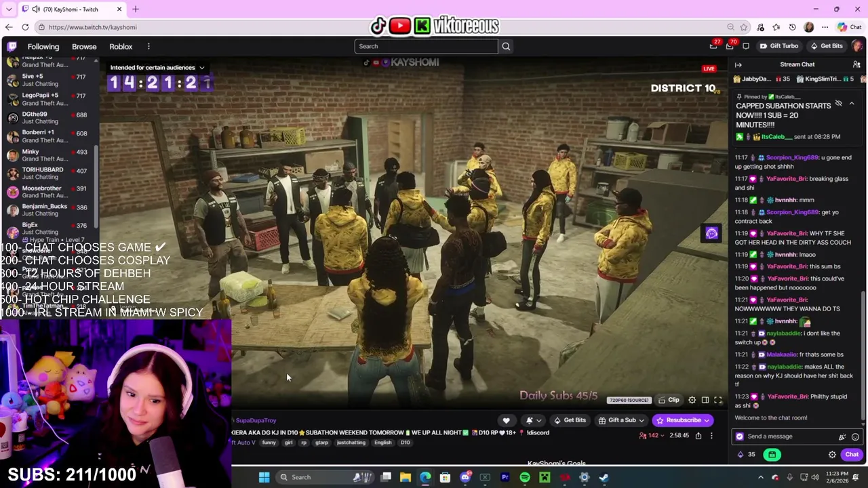The width and height of the screenshot is (868, 488).
Task: Enter fullscreen on the video player
Action: (x=718, y=401)
